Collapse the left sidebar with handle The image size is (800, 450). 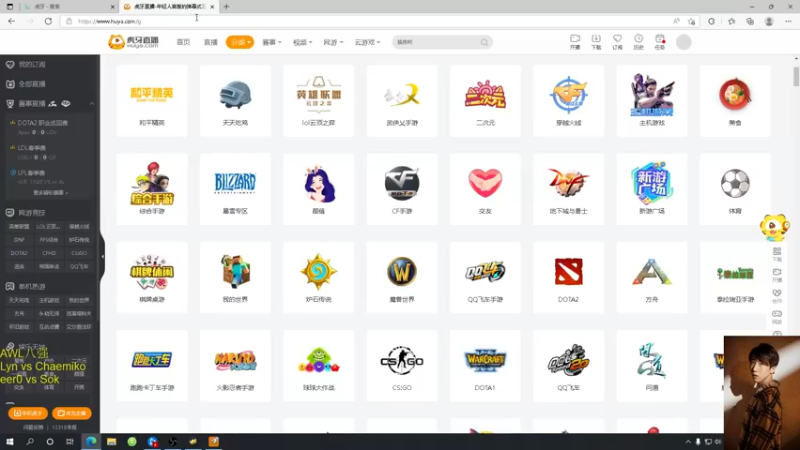click(x=102, y=256)
